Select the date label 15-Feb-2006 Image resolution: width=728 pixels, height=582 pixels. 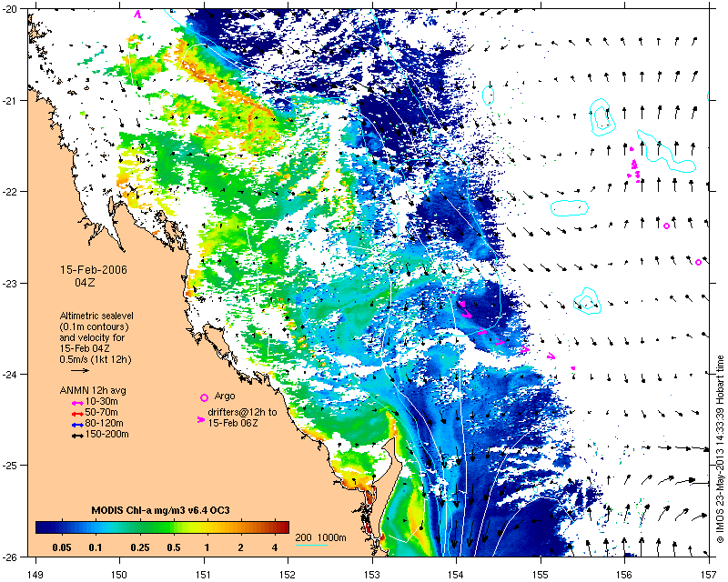coord(94,270)
